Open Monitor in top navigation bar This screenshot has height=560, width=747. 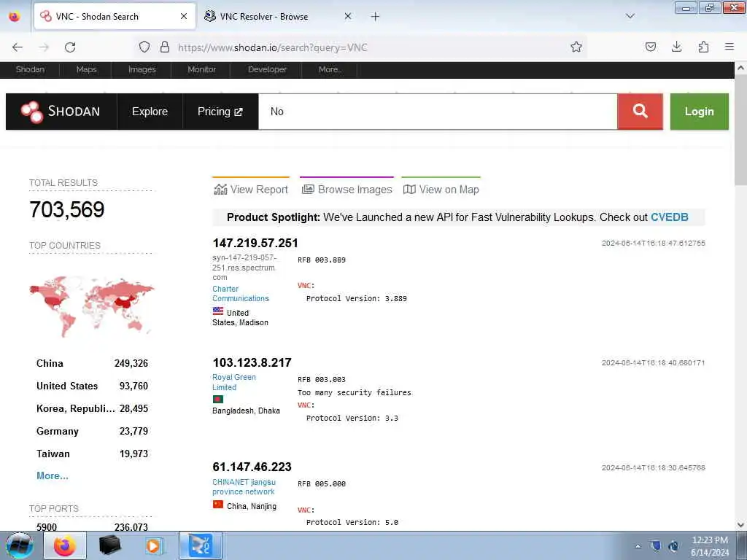click(x=201, y=69)
